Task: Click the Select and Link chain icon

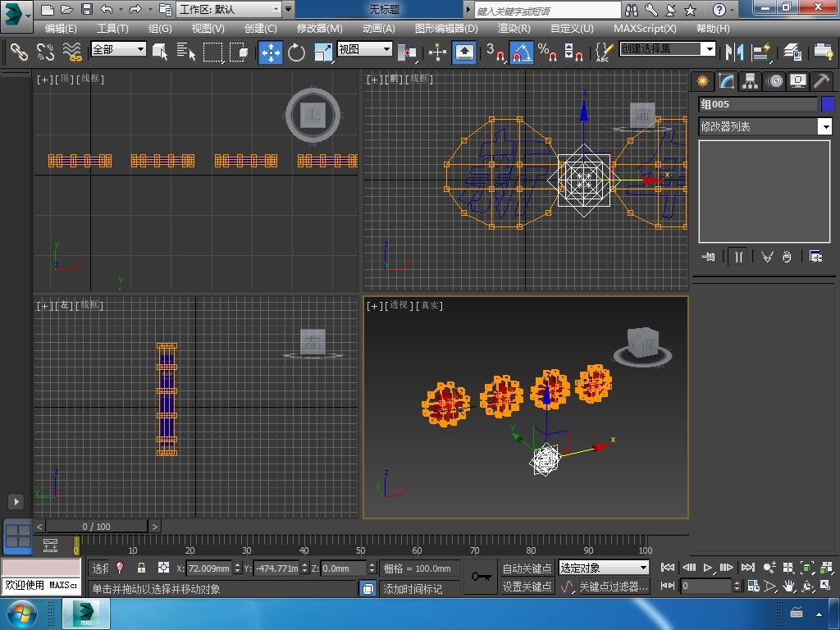Action: click(19, 52)
